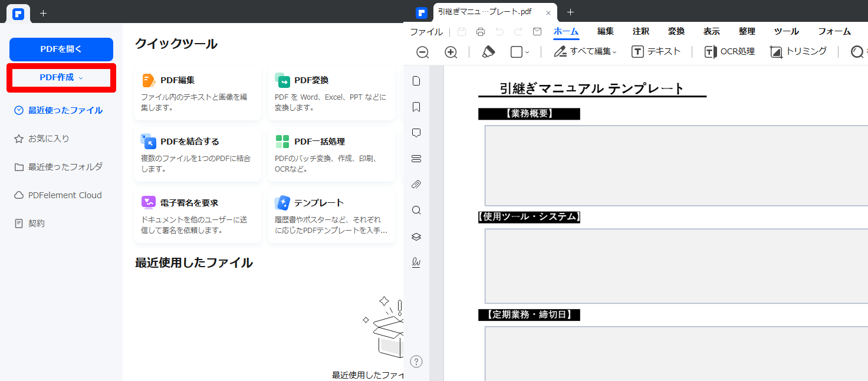
Task: Click the PDFを開く button
Action: pos(61,50)
